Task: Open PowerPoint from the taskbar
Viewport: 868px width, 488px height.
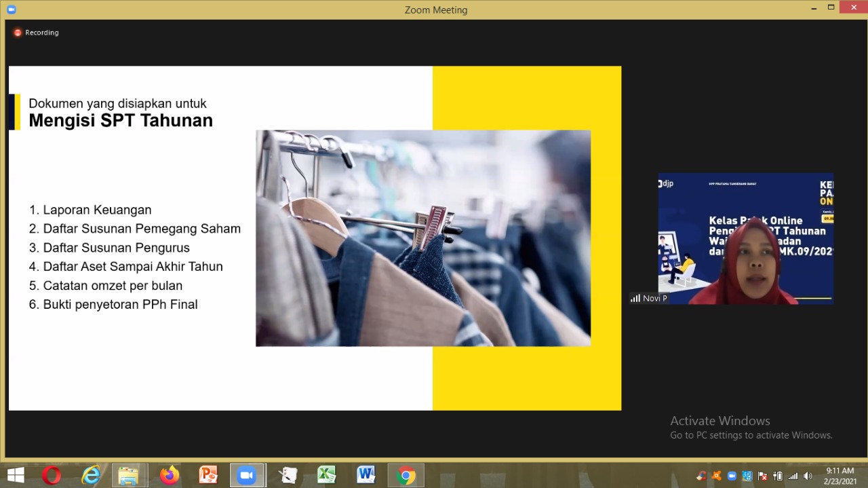Action: click(x=208, y=476)
